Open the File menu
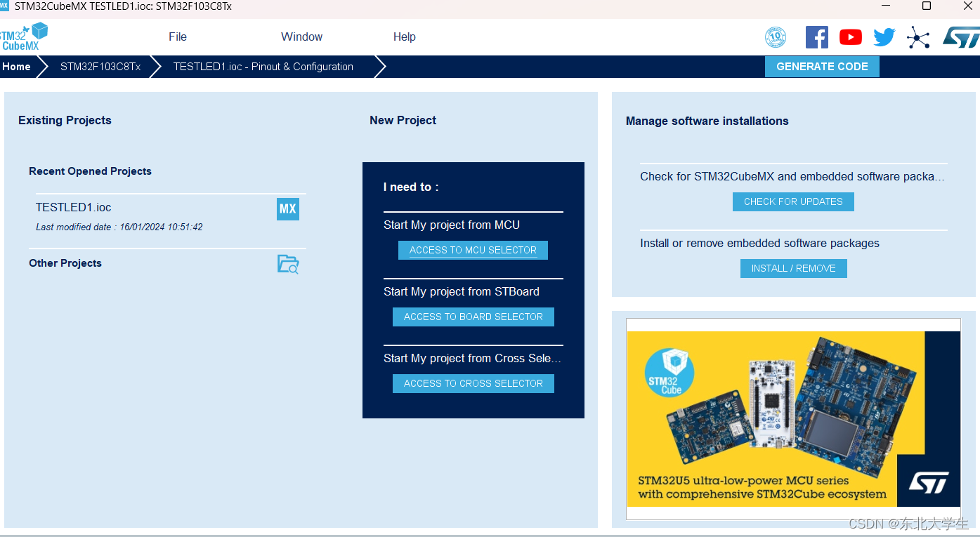This screenshot has width=980, height=537. (x=178, y=37)
